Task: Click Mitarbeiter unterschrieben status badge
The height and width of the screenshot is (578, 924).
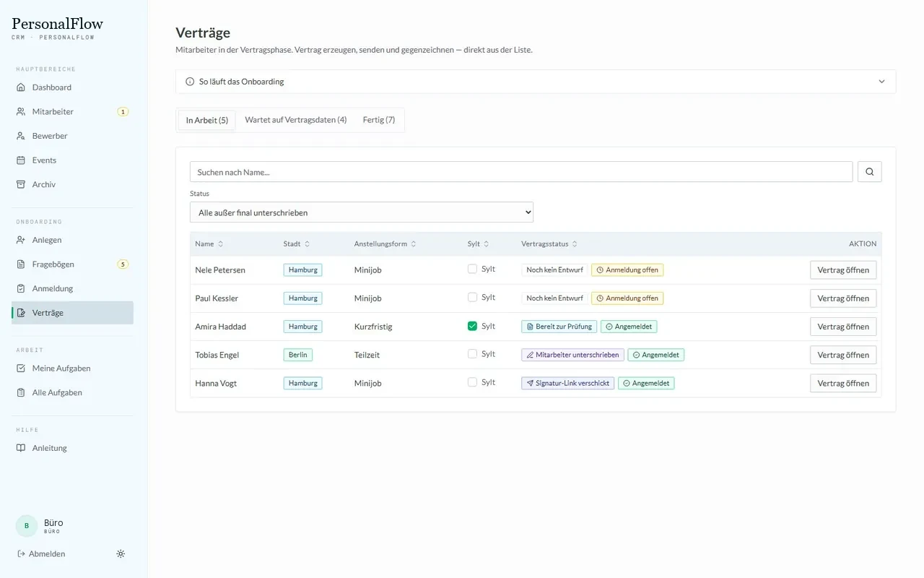Action: point(573,355)
